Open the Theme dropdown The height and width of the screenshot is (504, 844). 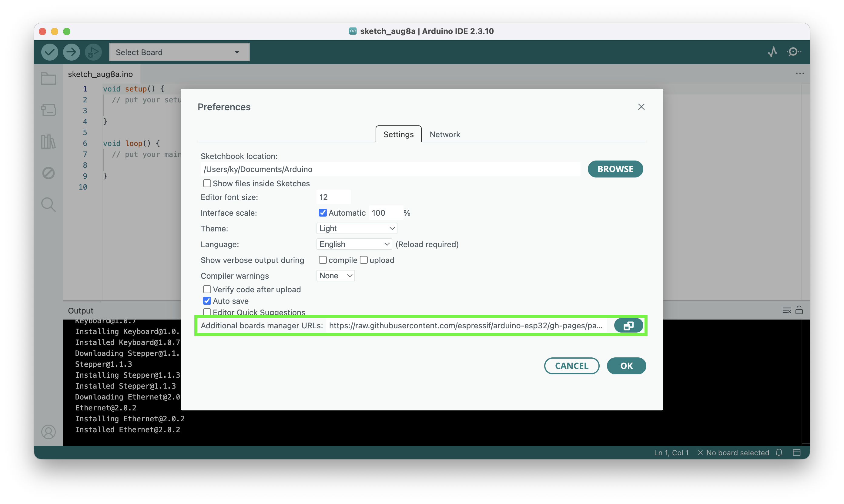[357, 228]
